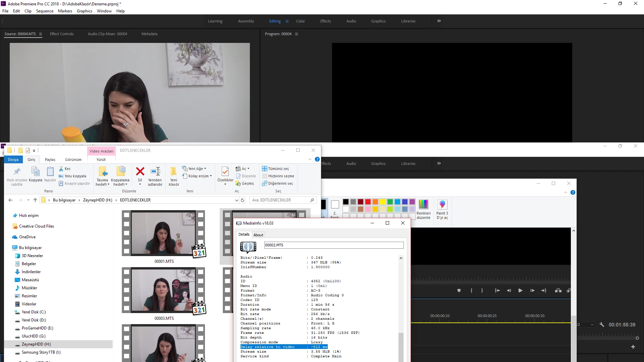Click the Lift icon in transport controls

(558, 291)
